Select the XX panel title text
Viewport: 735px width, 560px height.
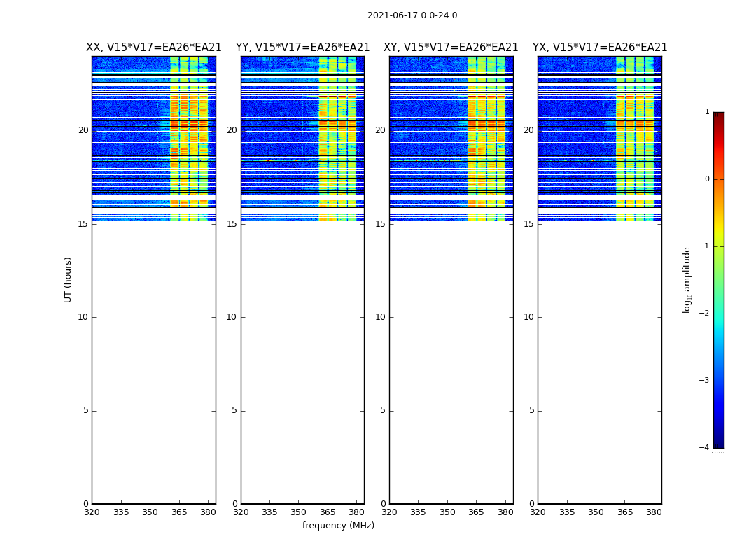point(153,48)
